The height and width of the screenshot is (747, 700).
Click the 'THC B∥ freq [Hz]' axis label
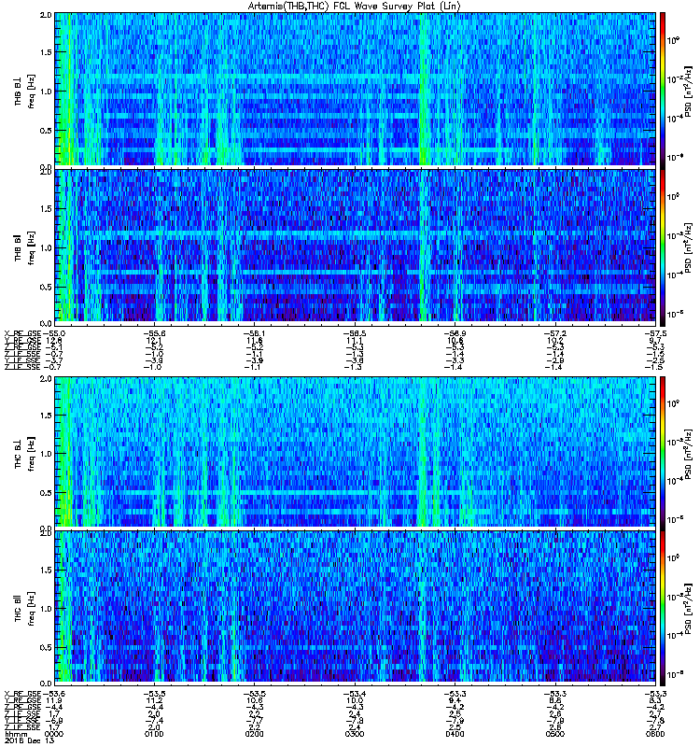pyautogui.click(x=24, y=610)
